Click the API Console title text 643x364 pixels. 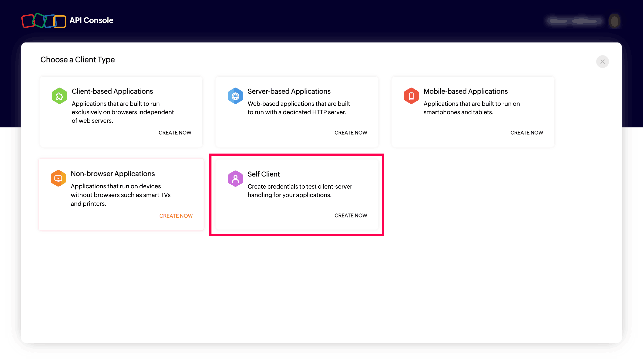91,20
